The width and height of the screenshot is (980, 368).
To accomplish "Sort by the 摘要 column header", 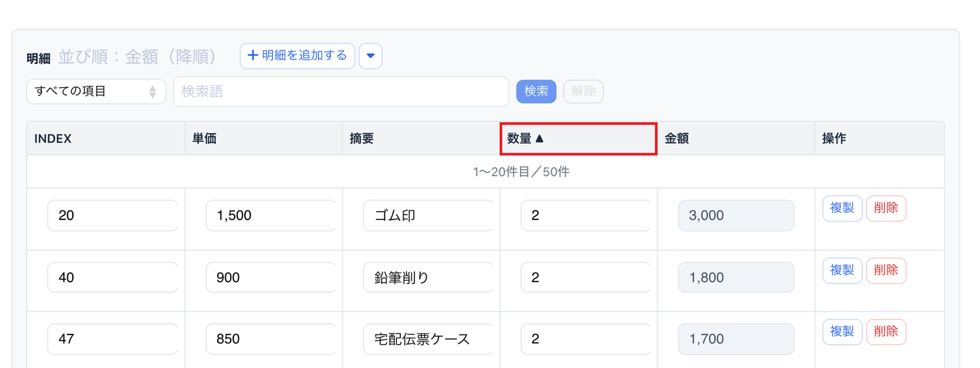I will [x=421, y=138].
